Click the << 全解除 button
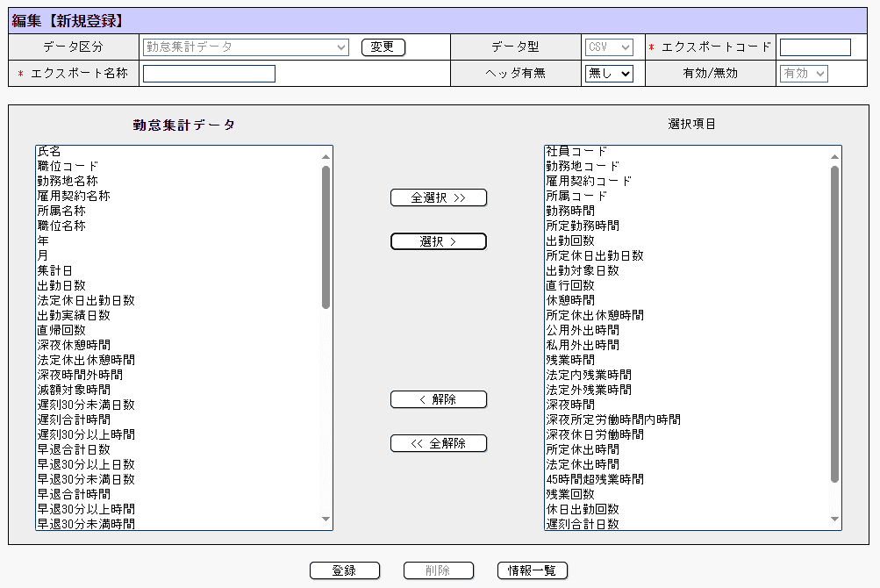This screenshot has height=588, width=880. 438,443
